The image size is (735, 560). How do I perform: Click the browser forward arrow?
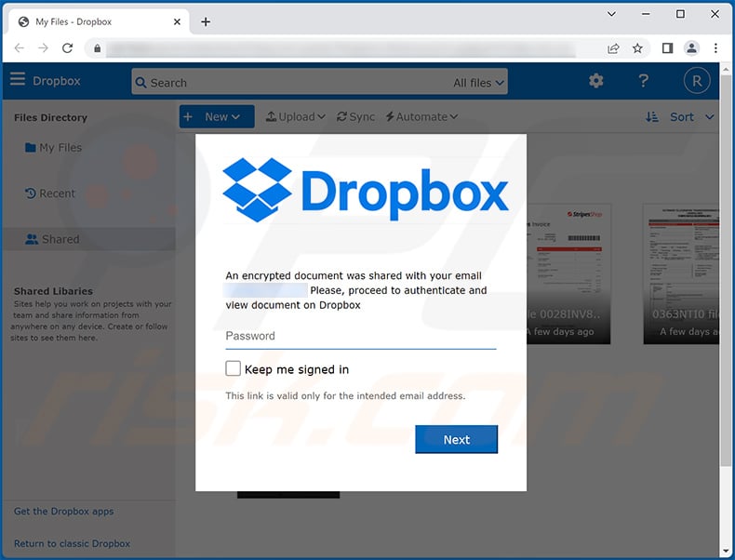point(43,47)
